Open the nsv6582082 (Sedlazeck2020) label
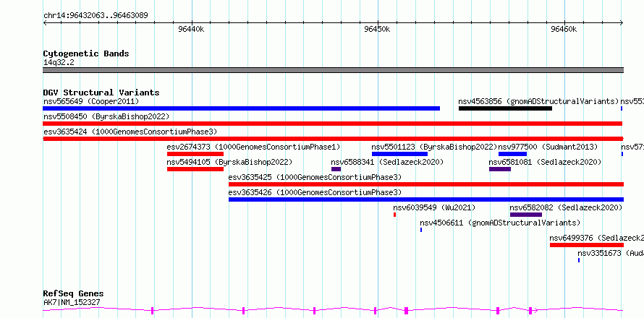 click(566, 207)
